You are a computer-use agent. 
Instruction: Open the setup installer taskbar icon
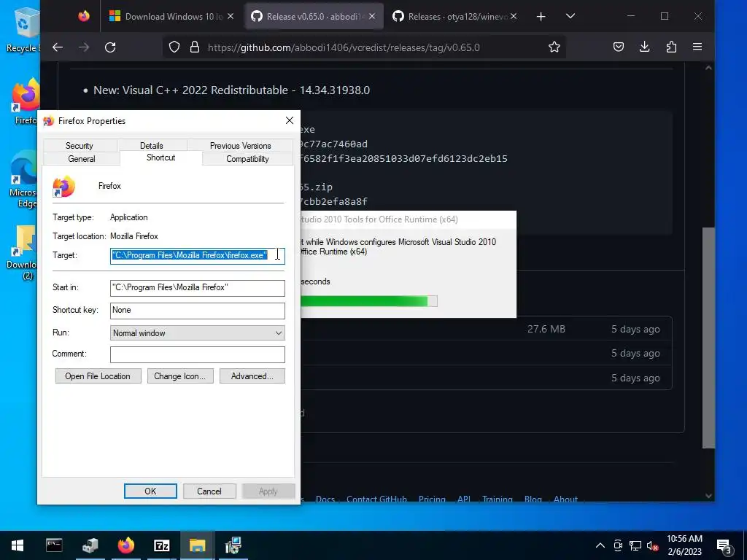point(233,545)
